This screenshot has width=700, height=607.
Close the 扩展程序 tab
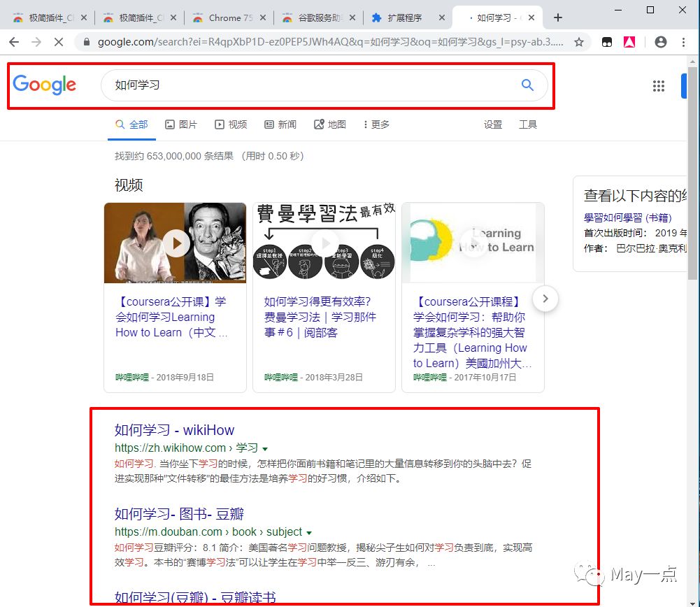[x=441, y=17]
